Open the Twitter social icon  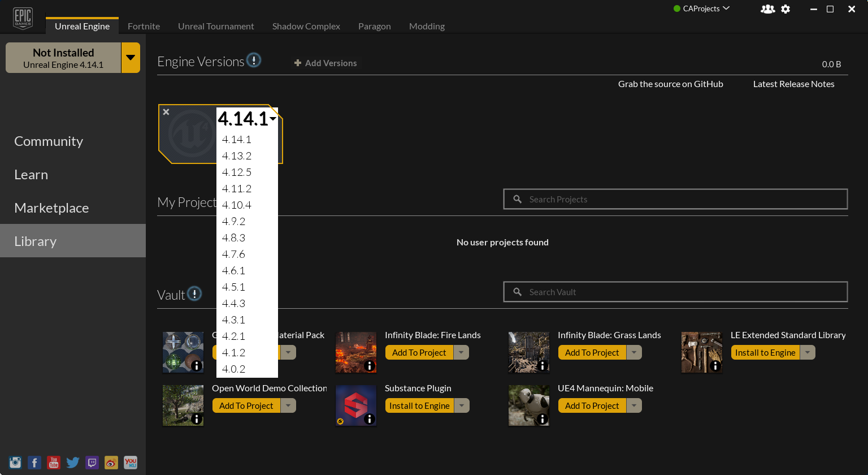pos(73,463)
